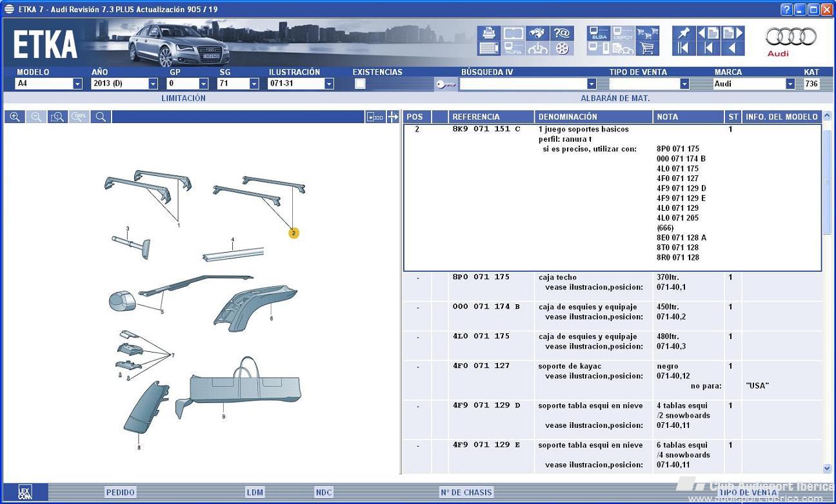Click the plain left arrow icon
The width and height of the screenshot is (836, 504).
(x=733, y=48)
